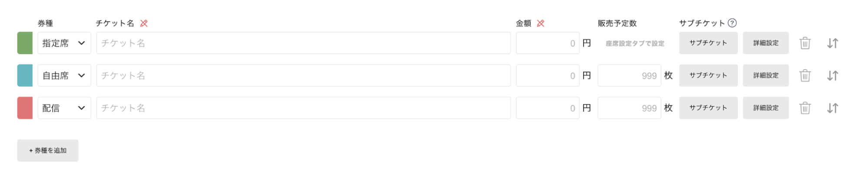Open 詳細設定 for the 配信 row

[766, 108]
